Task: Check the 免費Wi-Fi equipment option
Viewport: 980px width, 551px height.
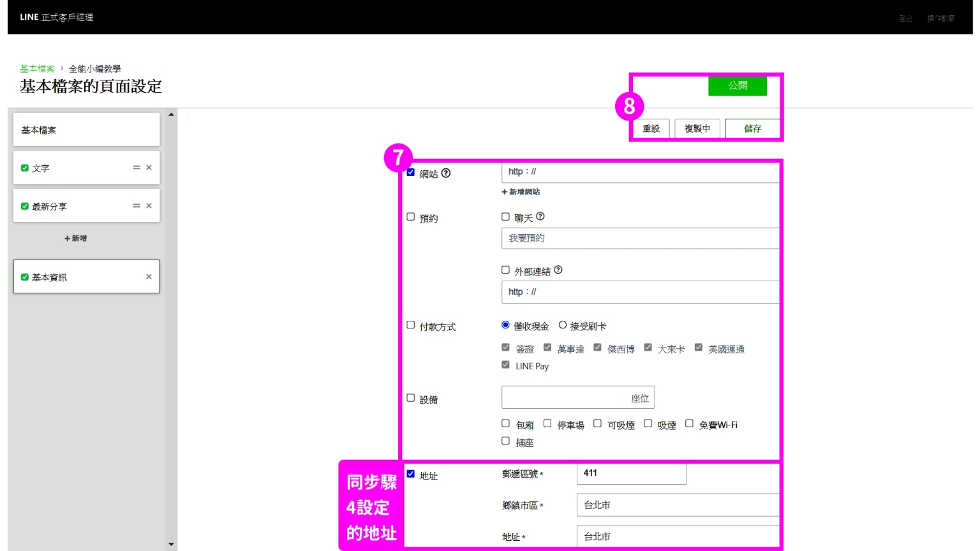Action: point(689,423)
